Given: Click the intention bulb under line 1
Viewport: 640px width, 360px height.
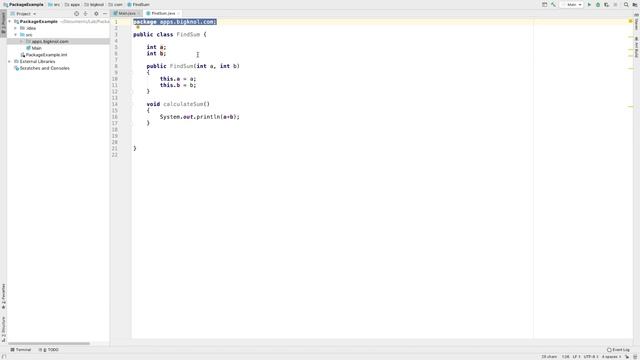Looking at the screenshot, I should point(138,27).
